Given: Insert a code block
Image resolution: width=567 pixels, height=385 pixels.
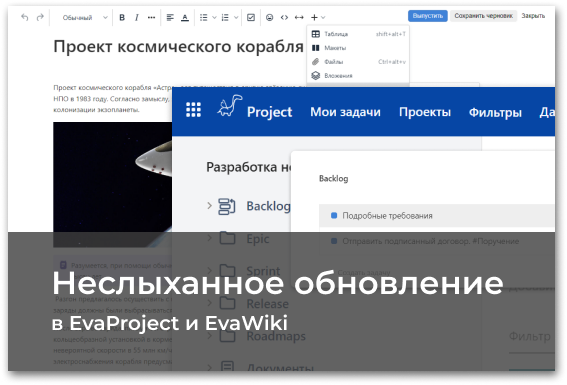Looking at the screenshot, I should coord(284,17).
